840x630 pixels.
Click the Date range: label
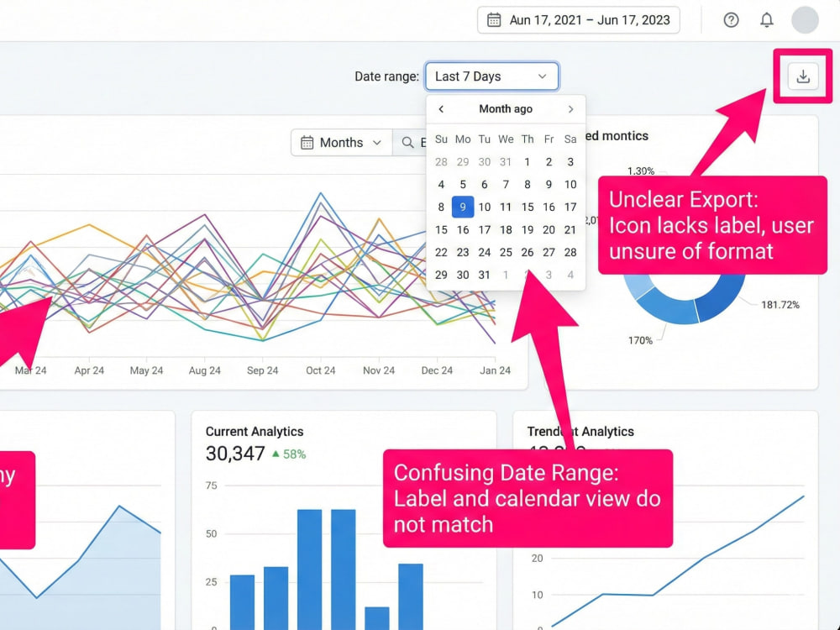coord(386,76)
